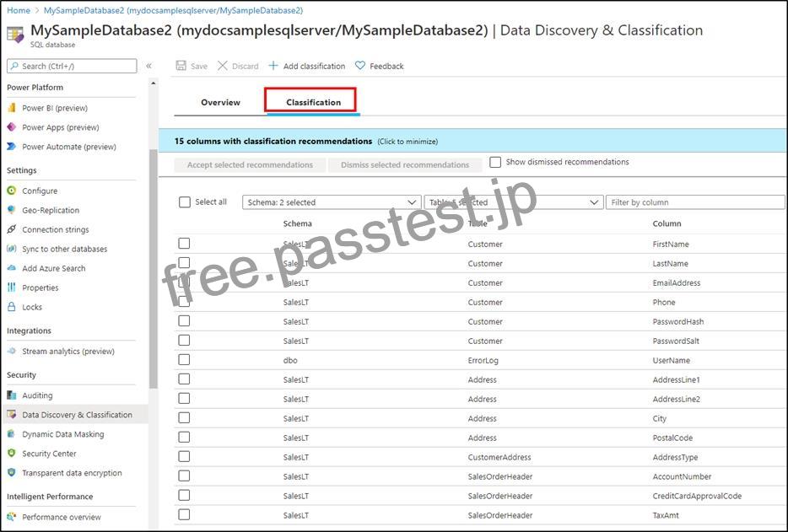Viewport: 788px width, 532px height.
Task: Click the ErrorLog table cell
Action: (483, 360)
